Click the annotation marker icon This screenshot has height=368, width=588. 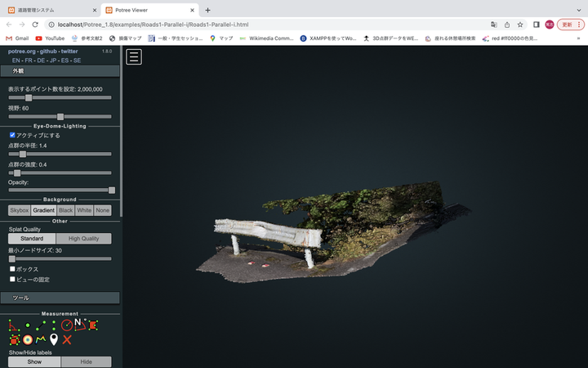click(x=54, y=339)
